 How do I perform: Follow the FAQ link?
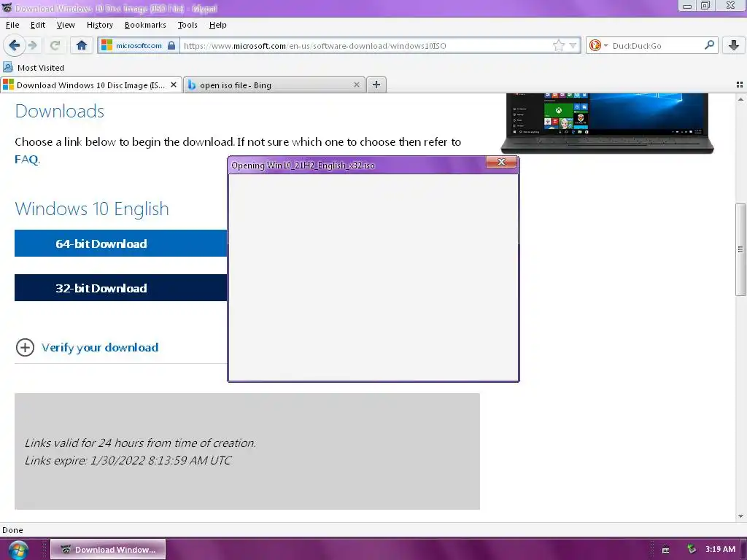point(27,159)
